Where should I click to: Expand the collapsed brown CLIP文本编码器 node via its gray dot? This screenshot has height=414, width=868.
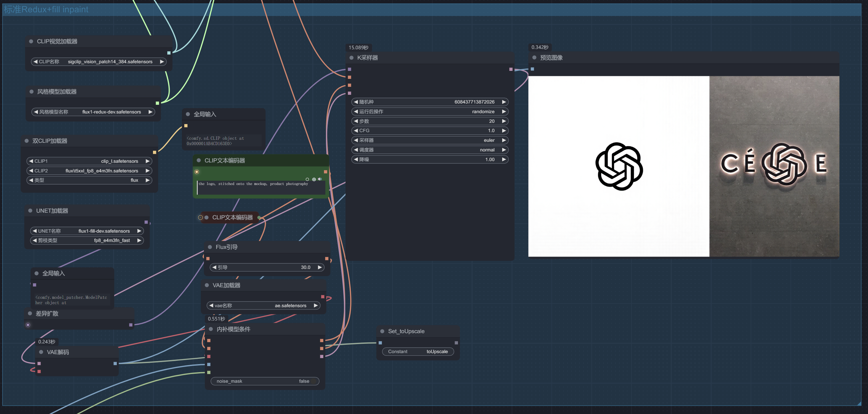tap(207, 217)
